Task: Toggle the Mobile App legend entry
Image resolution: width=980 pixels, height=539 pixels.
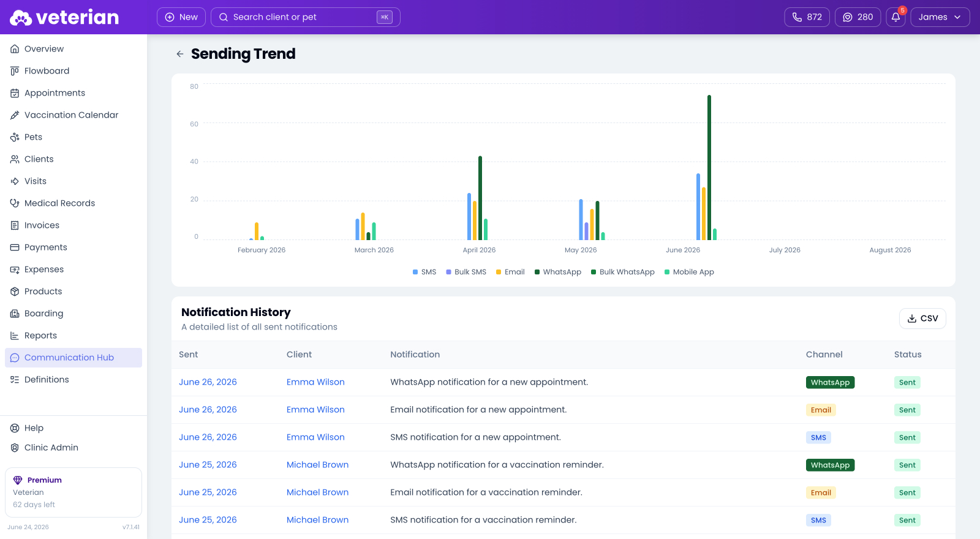Action: point(689,272)
